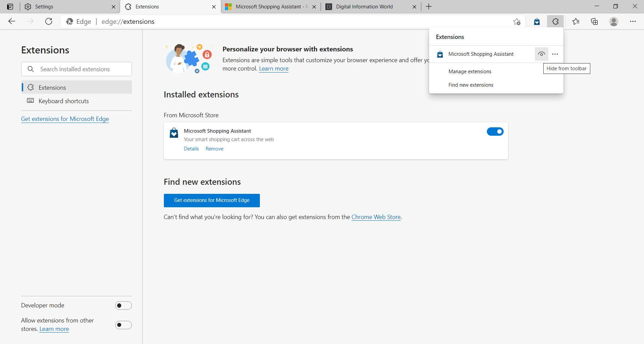Select Manage extensions from the flyout
The width and height of the screenshot is (644, 344).
point(470,71)
